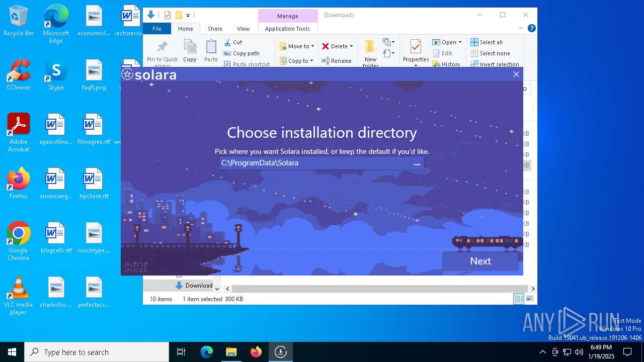The height and width of the screenshot is (362, 644).
Task: Show hidden system tray icons
Action: (542, 352)
